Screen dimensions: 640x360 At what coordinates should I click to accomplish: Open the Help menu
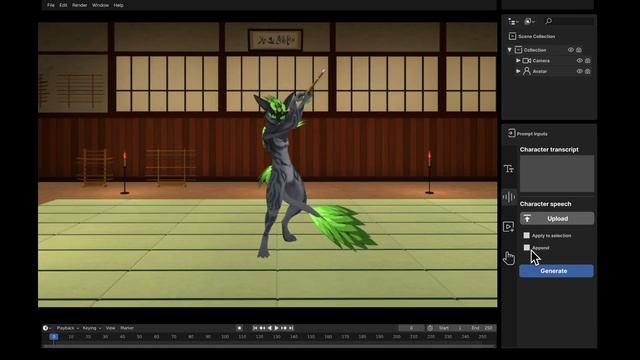[x=118, y=5]
